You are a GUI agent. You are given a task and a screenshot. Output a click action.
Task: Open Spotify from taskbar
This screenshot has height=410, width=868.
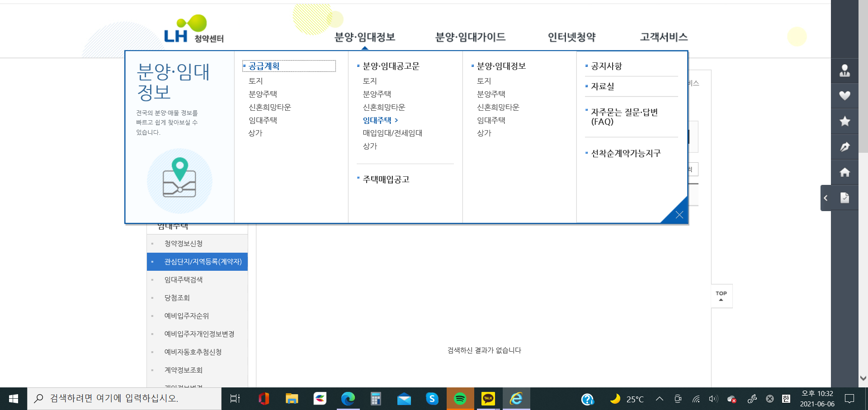(x=460, y=399)
